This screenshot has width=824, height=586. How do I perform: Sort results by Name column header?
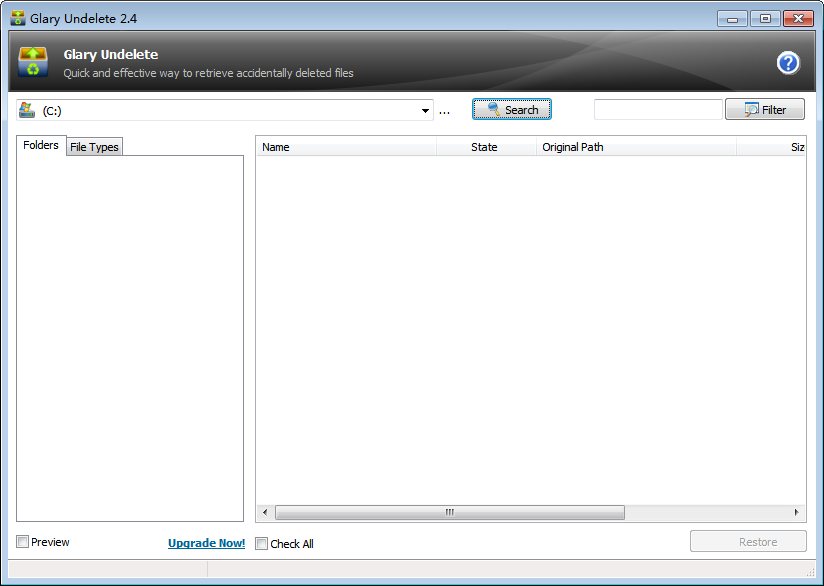pyautogui.click(x=345, y=147)
